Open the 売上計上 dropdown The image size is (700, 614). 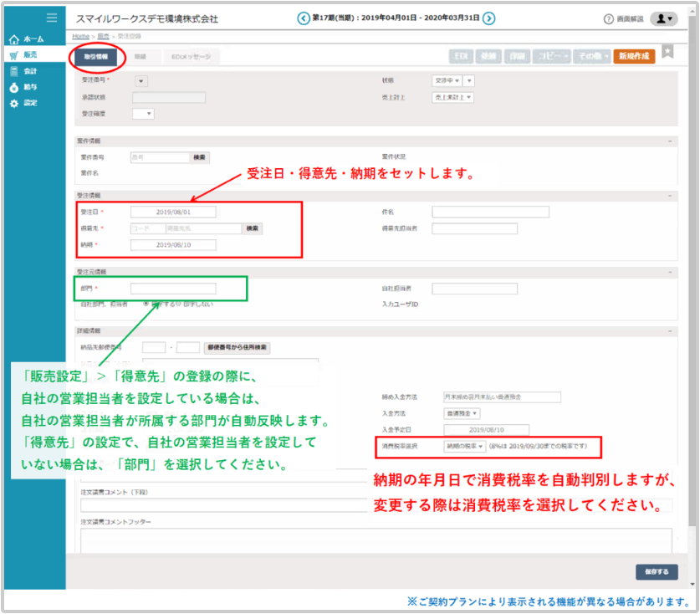452,97
